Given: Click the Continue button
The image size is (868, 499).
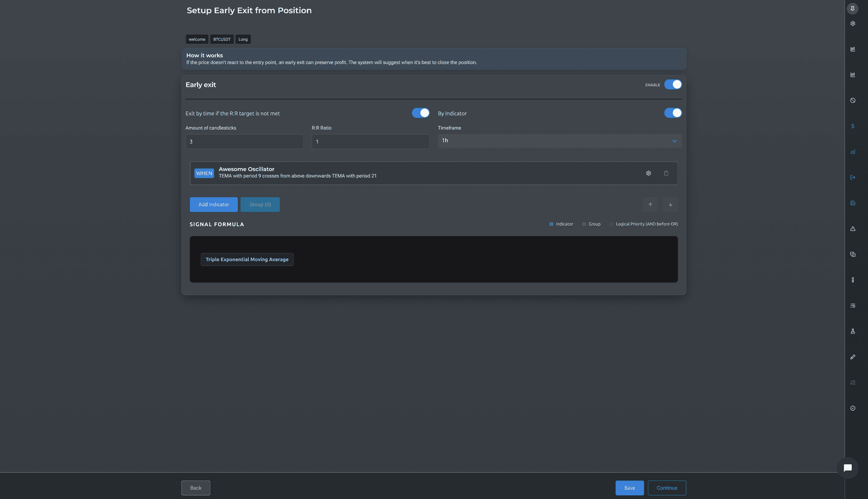Looking at the screenshot, I should pyautogui.click(x=667, y=488).
